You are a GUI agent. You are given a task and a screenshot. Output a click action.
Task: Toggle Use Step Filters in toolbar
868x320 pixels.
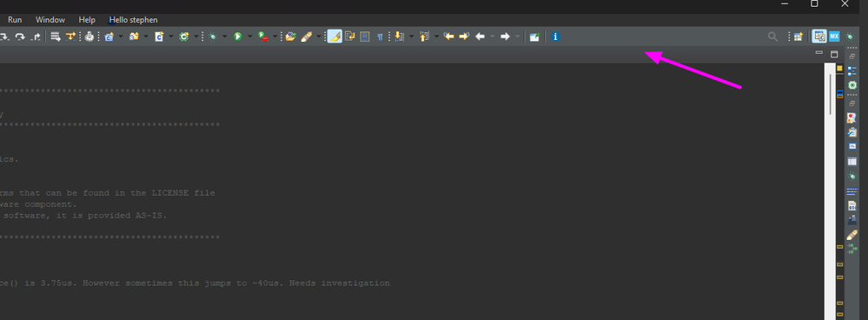pos(70,37)
